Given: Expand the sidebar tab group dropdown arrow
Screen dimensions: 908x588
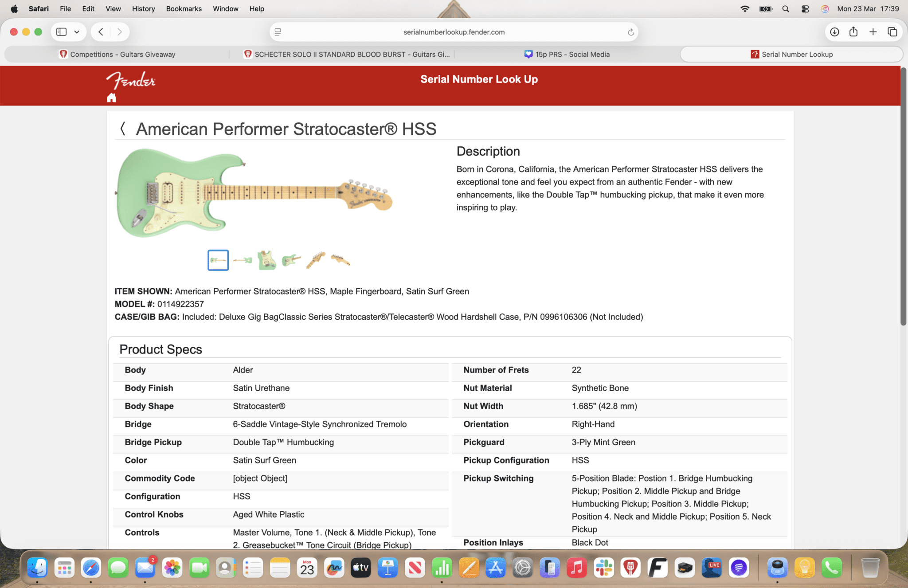Looking at the screenshot, I should 77,32.
